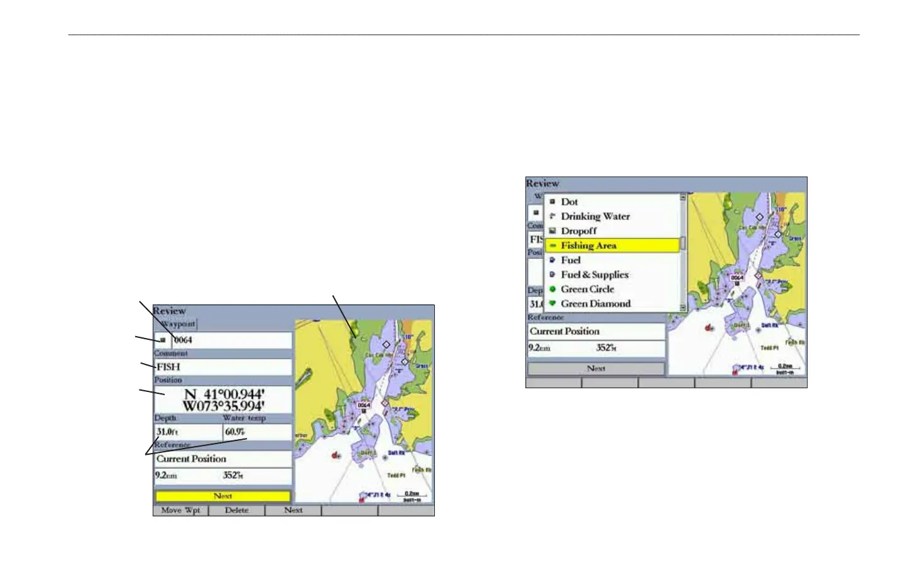Click the 0064 waypoint marker on the map beside the FISH comment
Image resolution: width=905 pixels, height=588 pixels.
coord(364,406)
